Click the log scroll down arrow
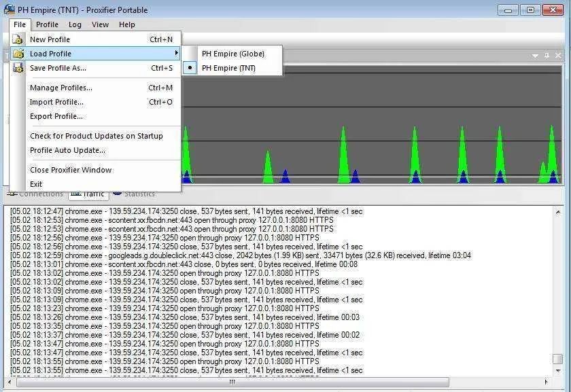The width and height of the screenshot is (571, 392). click(558, 371)
